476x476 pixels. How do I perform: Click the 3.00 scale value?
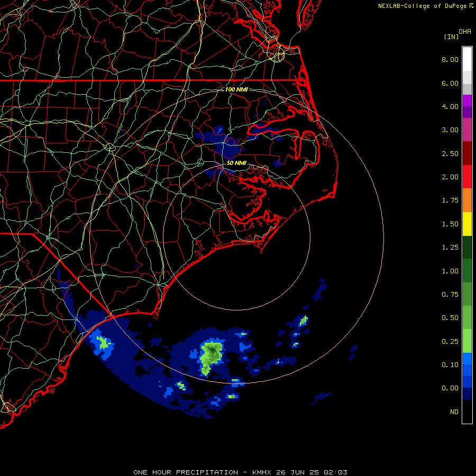[450, 130]
